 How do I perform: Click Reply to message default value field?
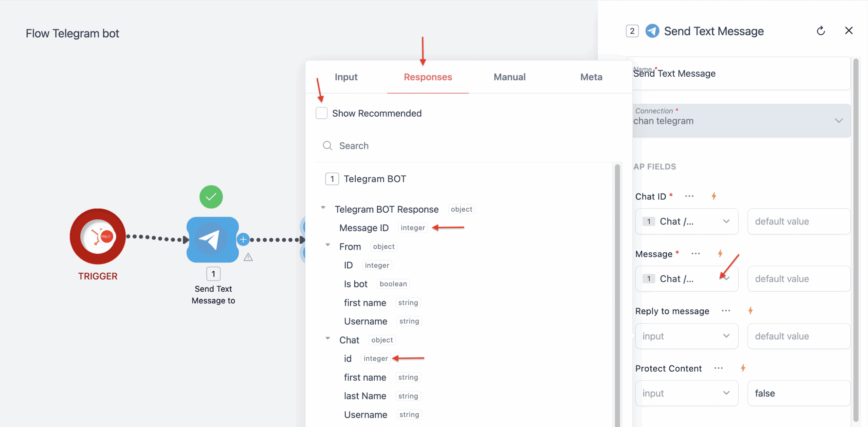799,336
